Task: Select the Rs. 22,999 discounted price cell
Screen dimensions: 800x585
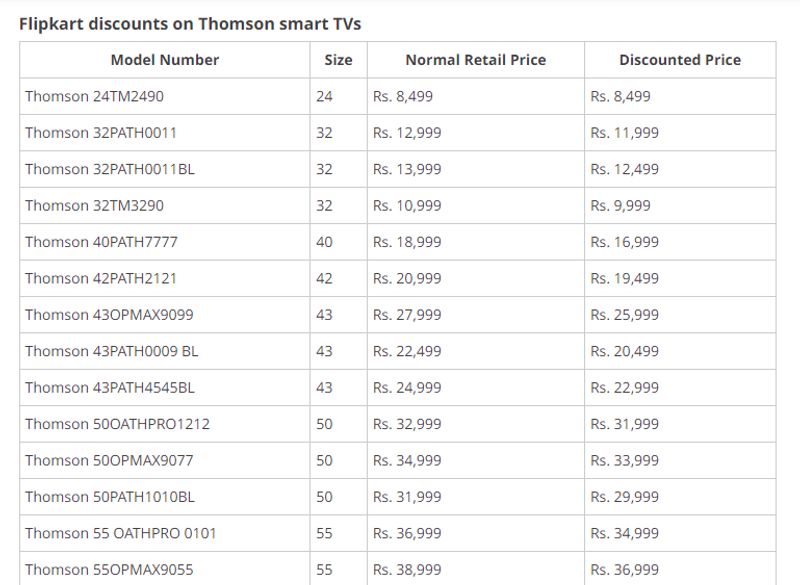Action: (625, 388)
